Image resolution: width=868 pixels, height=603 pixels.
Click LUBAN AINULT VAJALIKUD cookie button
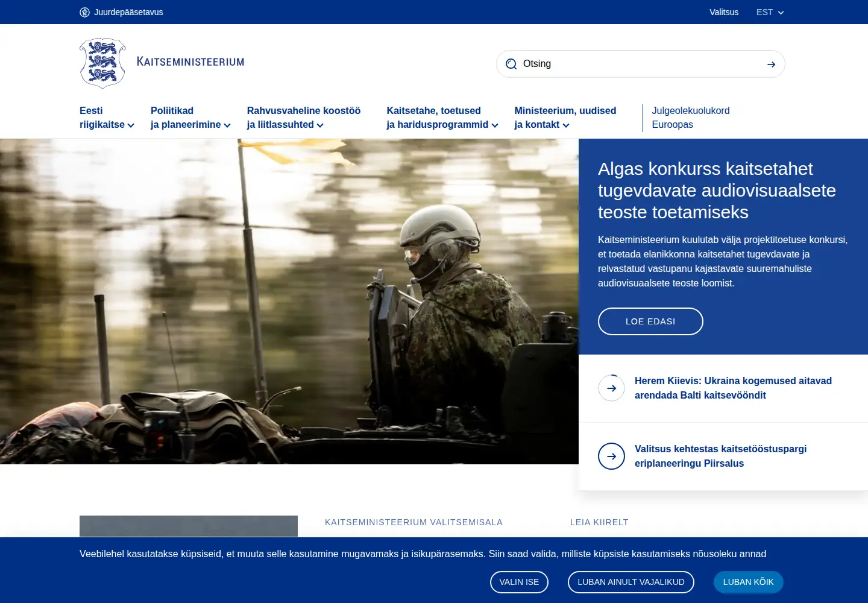(x=631, y=582)
